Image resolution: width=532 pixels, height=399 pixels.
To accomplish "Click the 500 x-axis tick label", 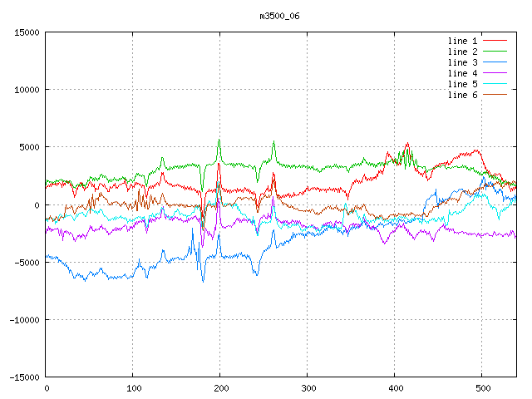I will [x=481, y=388].
